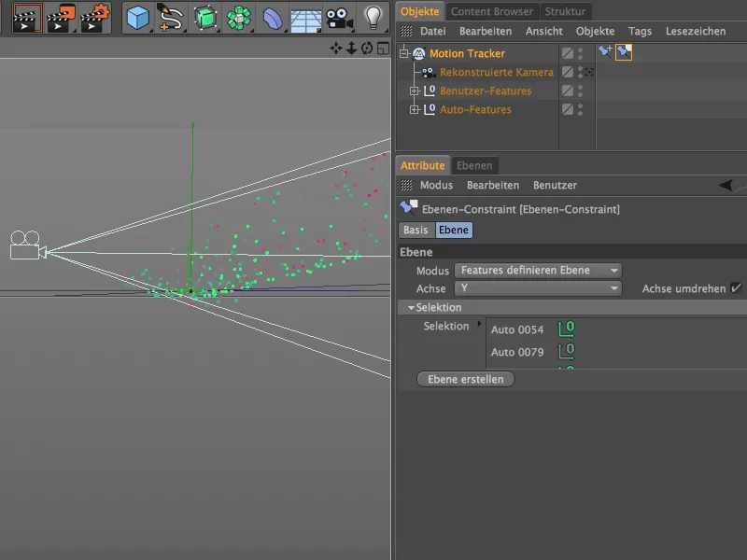
Task: Click the Motion Tracker object icon
Action: coord(419,53)
